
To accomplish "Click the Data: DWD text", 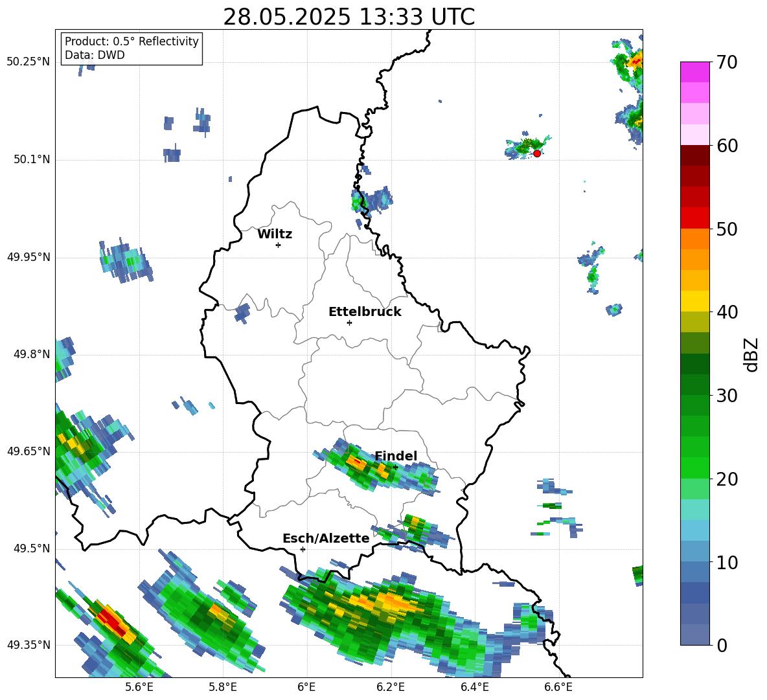I will click(x=95, y=55).
